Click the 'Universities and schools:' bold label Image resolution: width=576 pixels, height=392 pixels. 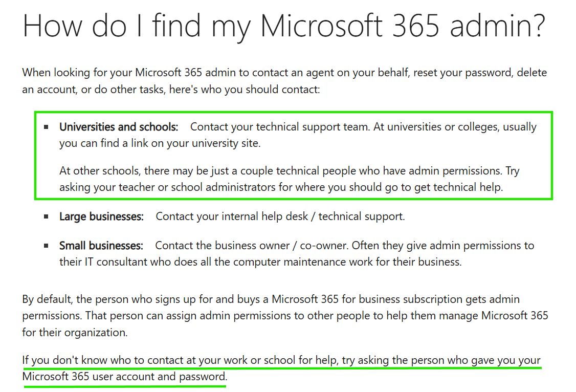click(119, 127)
